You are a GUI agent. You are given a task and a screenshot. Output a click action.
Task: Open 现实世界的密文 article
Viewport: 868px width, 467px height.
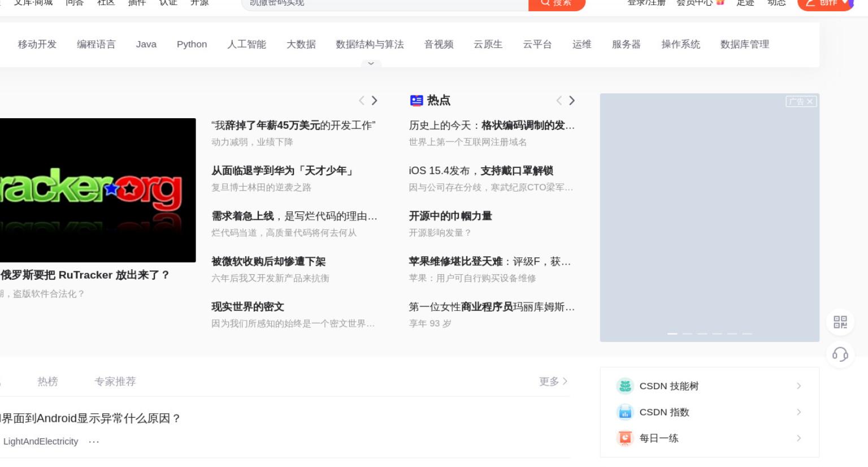tap(248, 306)
